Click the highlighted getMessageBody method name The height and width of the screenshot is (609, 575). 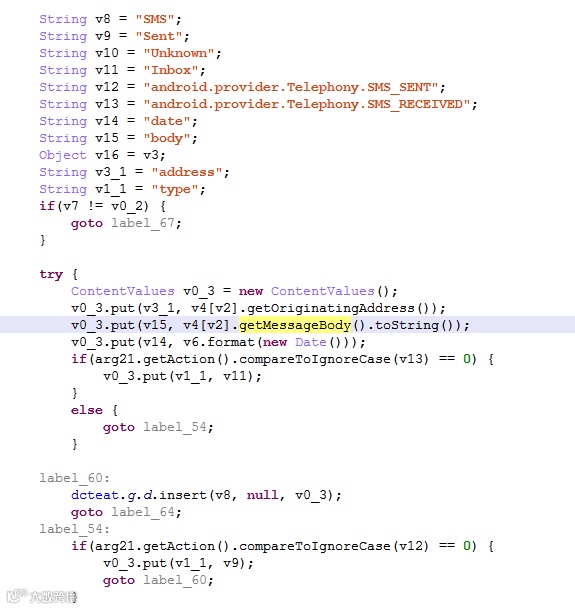295,325
